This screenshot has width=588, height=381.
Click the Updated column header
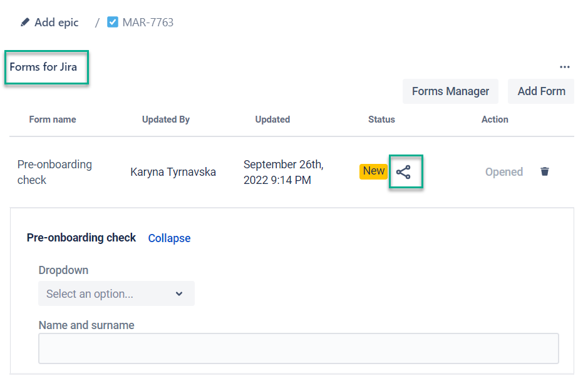(x=272, y=119)
